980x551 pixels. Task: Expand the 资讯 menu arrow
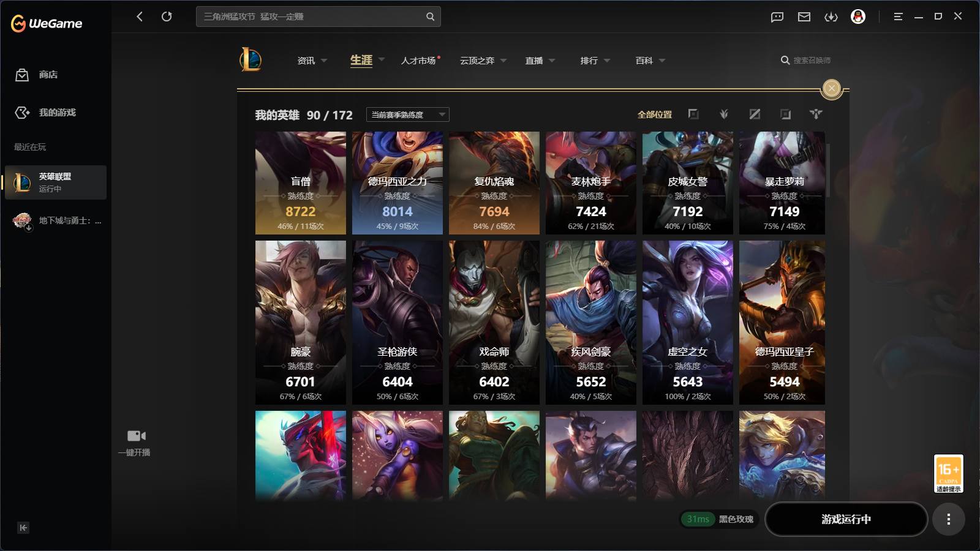point(324,61)
